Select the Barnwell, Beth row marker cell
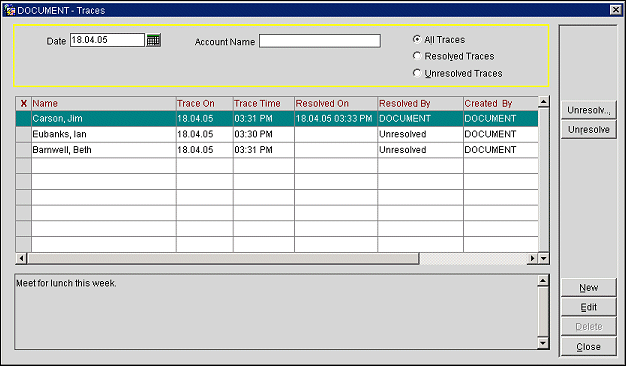This screenshot has height=366, width=626. pos(24,150)
